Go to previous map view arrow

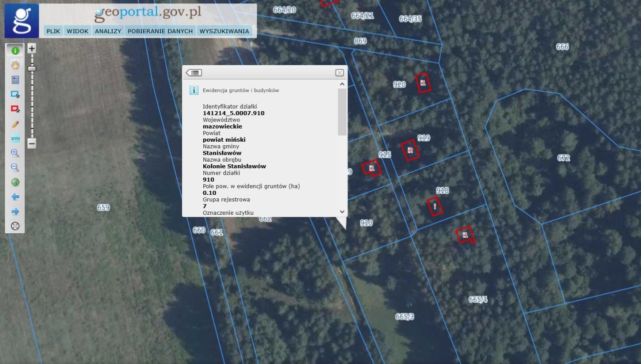point(15,197)
